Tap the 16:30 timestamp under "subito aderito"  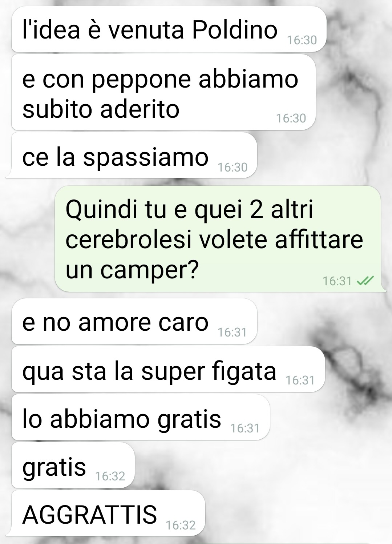pos(291,118)
